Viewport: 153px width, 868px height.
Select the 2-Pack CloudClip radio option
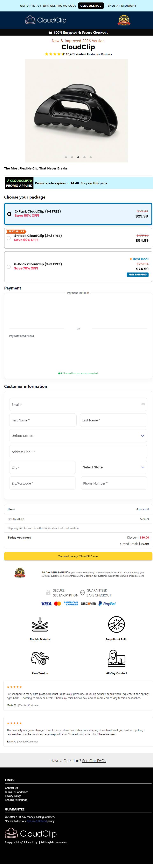[9, 214]
